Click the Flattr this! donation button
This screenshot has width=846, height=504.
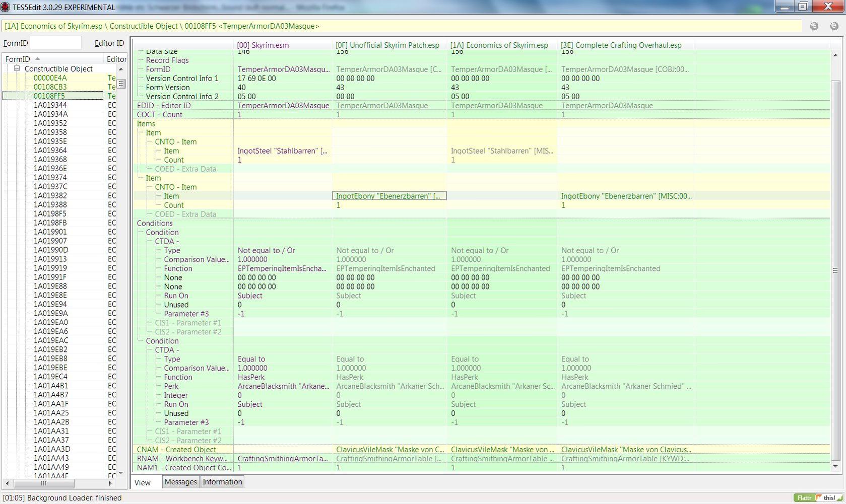click(x=816, y=498)
